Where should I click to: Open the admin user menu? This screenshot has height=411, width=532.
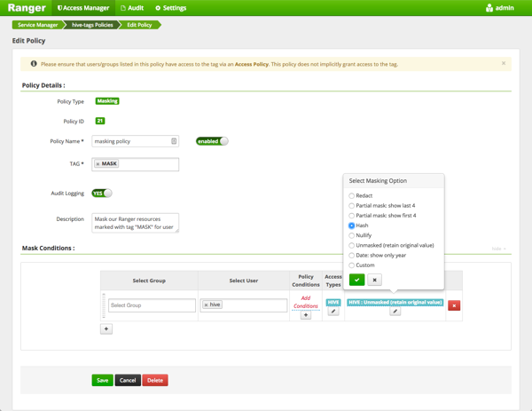500,8
